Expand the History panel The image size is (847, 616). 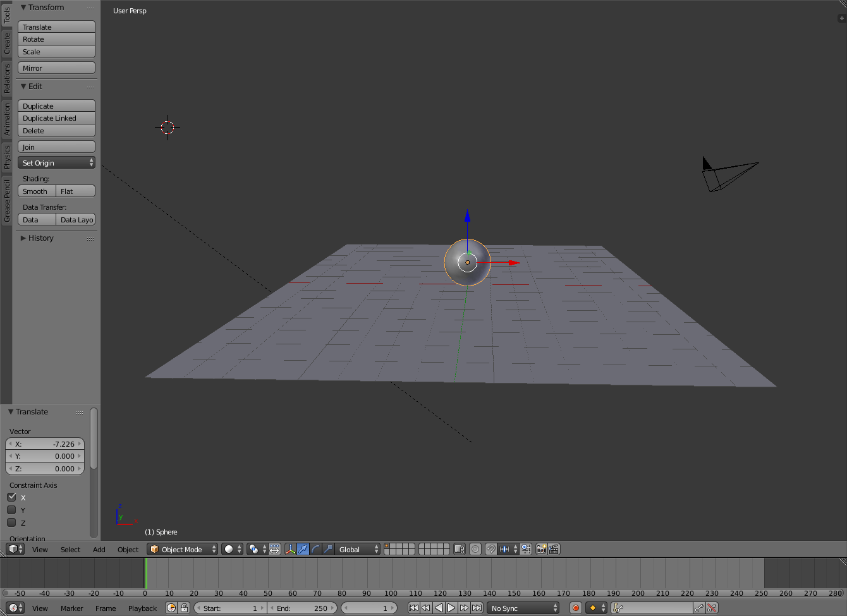click(40, 238)
